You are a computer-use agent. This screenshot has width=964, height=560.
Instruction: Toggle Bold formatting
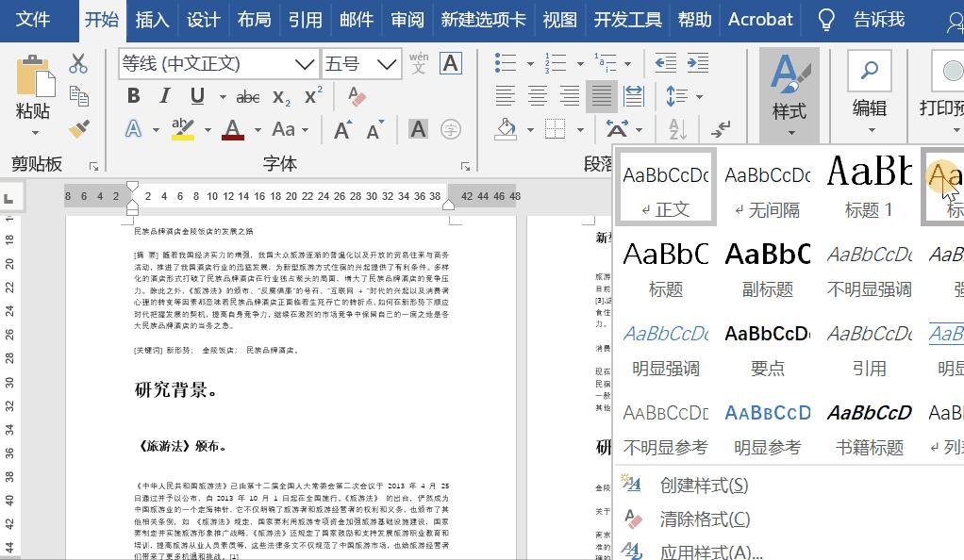pyautogui.click(x=133, y=95)
